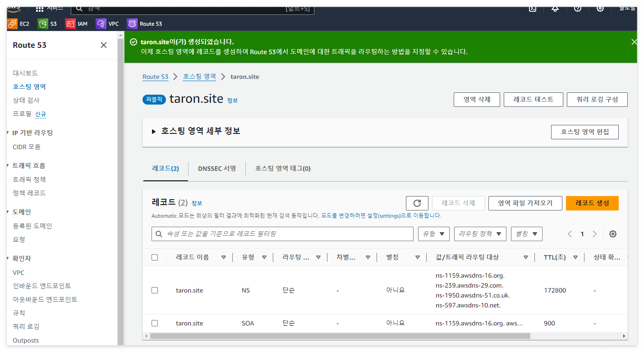This screenshot has width=644, height=352.
Task: Switch to the 호스팅 영역 태그(0) tab
Action: tap(283, 169)
